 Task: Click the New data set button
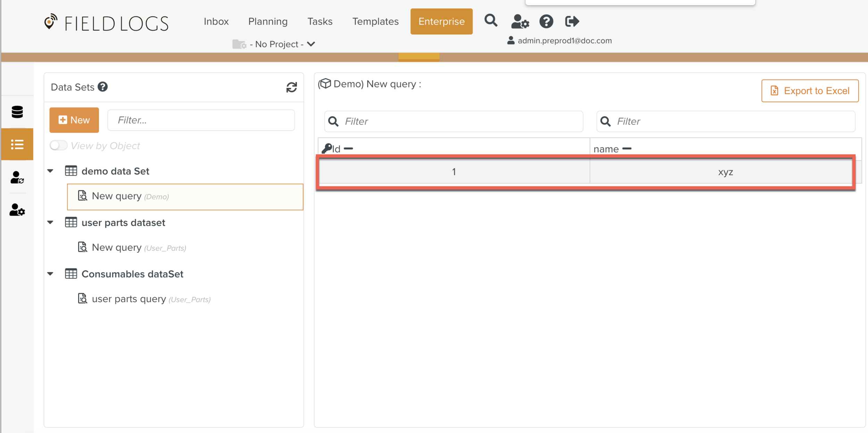pos(74,120)
